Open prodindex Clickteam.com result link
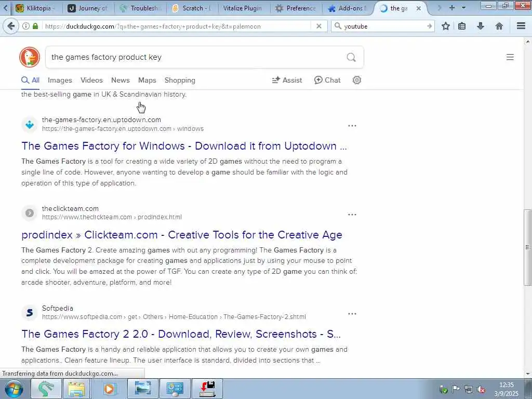The image size is (532, 399). click(x=182, y=235)
